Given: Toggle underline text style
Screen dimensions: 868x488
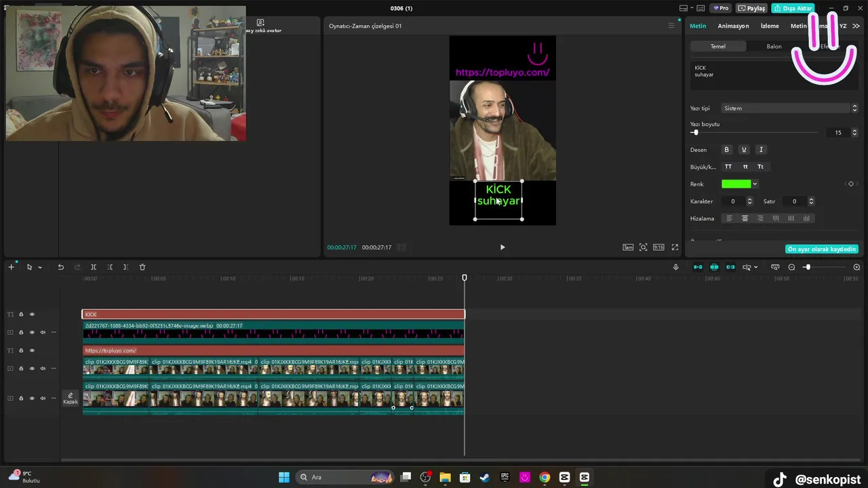Looking at the screenshot, I should click(x=744, y=150).
